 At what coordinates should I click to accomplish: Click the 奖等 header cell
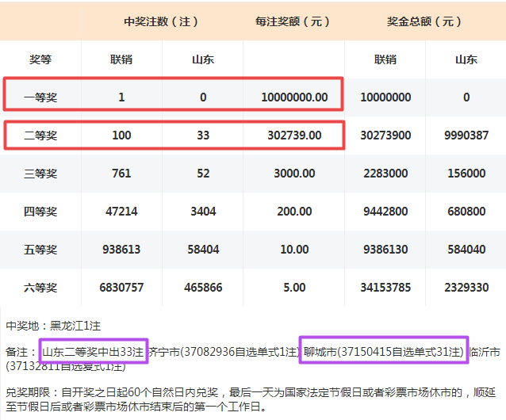(x=40, y=59)
